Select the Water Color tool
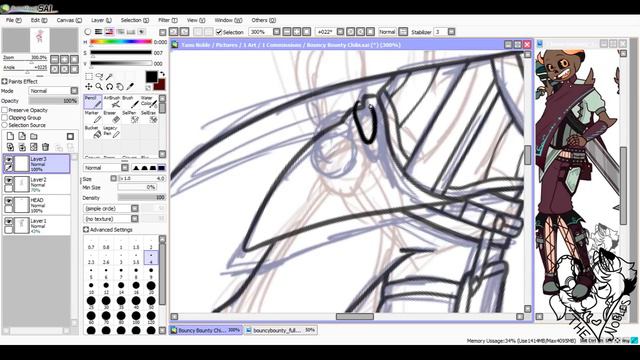 point(149,102)
